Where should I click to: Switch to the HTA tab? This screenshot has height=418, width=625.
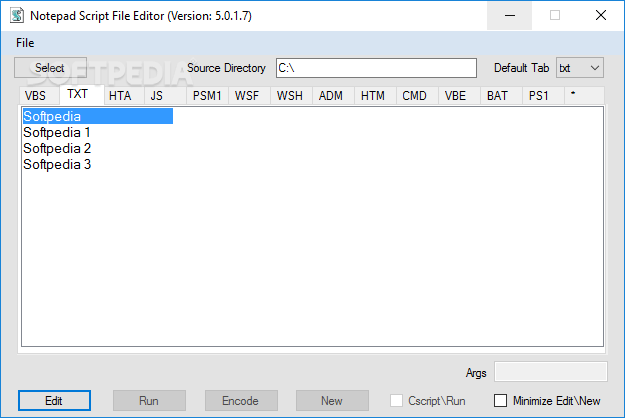coord(124,96)
